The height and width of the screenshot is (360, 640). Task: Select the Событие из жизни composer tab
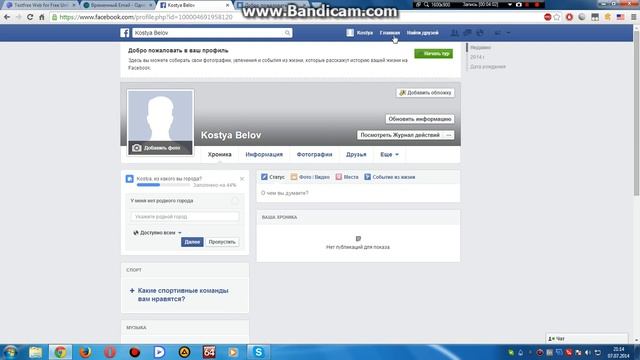click(x=389, y=177)
